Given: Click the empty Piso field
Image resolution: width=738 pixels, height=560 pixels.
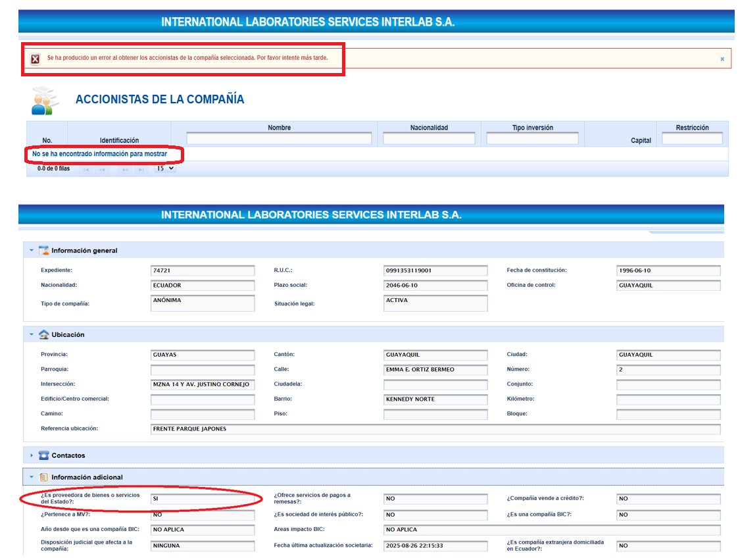Looking at the screenshot, I should 435,414.
